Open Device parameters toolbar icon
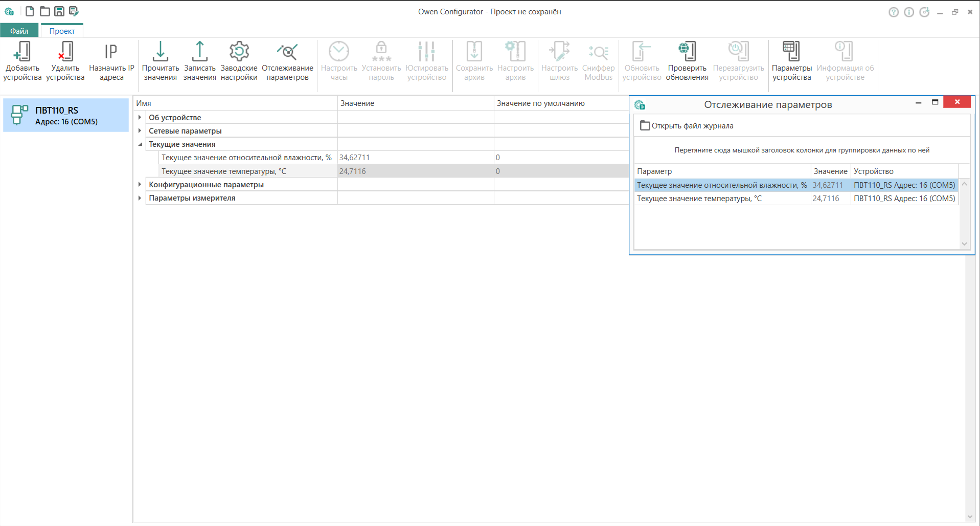Viewport: 980px width, 526px height. pos(791,52)
